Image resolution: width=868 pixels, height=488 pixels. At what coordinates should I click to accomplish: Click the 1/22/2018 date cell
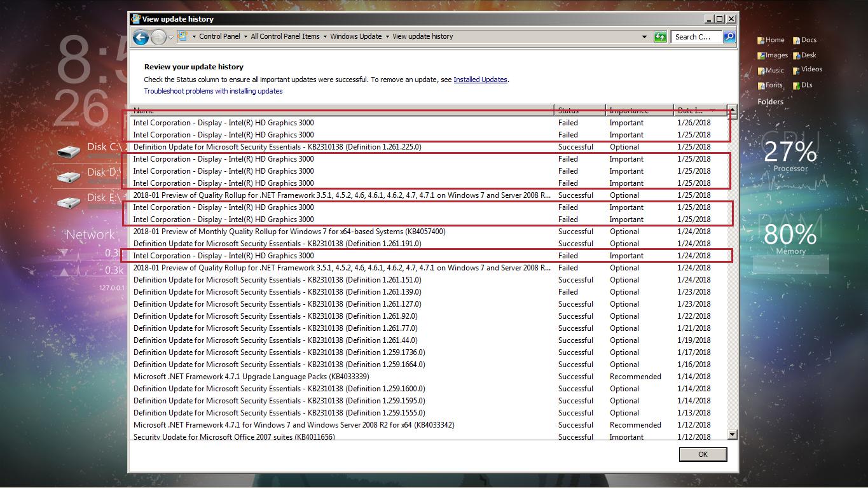[694, 316]
